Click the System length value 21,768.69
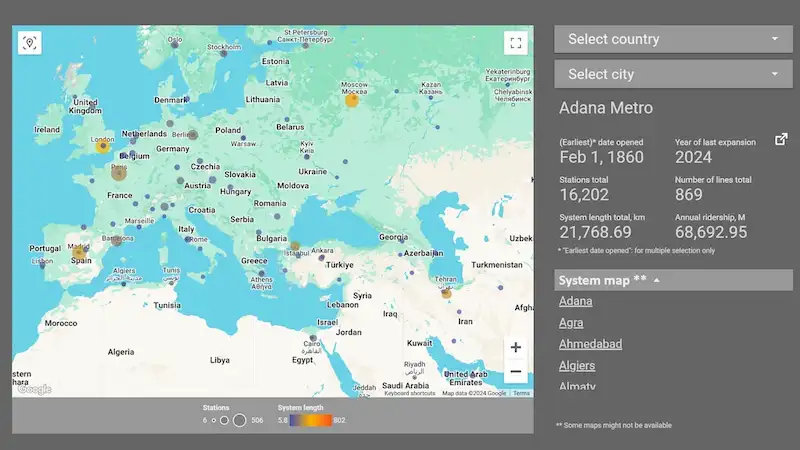 (x=595, y=233)
